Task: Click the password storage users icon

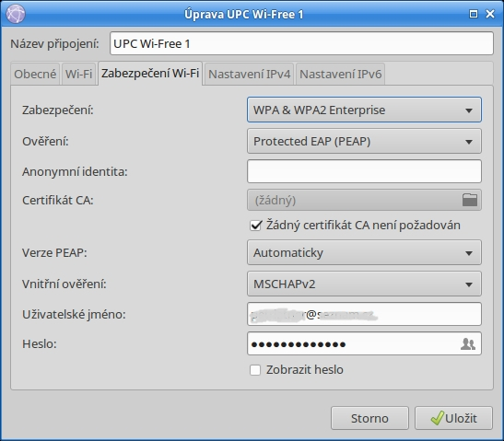Action: click(468, 344)
